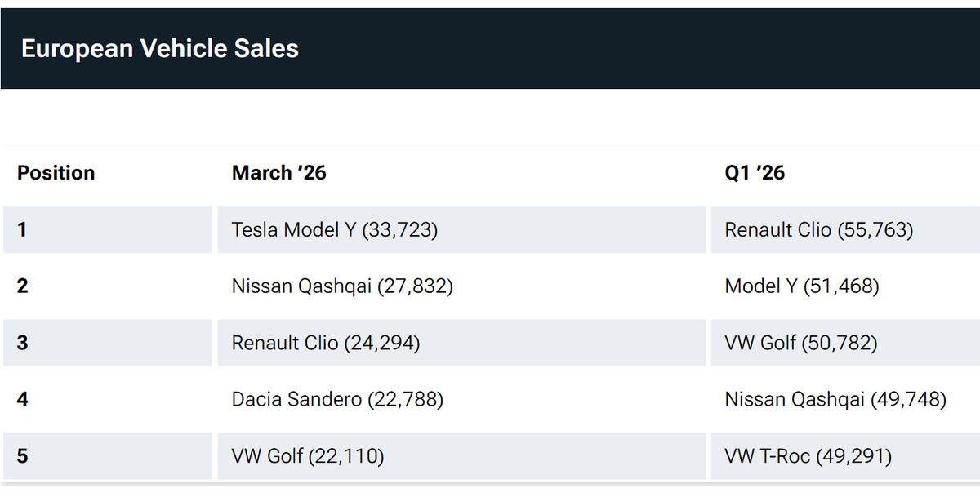Image resolution: width=980 pixels, height=497 pixels.
Task: Click position number 2 cell
Action: (22, 286)
